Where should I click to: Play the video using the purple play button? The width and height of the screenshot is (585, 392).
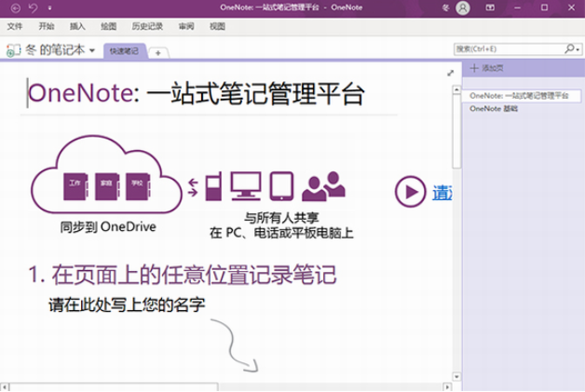click(409, 192)
